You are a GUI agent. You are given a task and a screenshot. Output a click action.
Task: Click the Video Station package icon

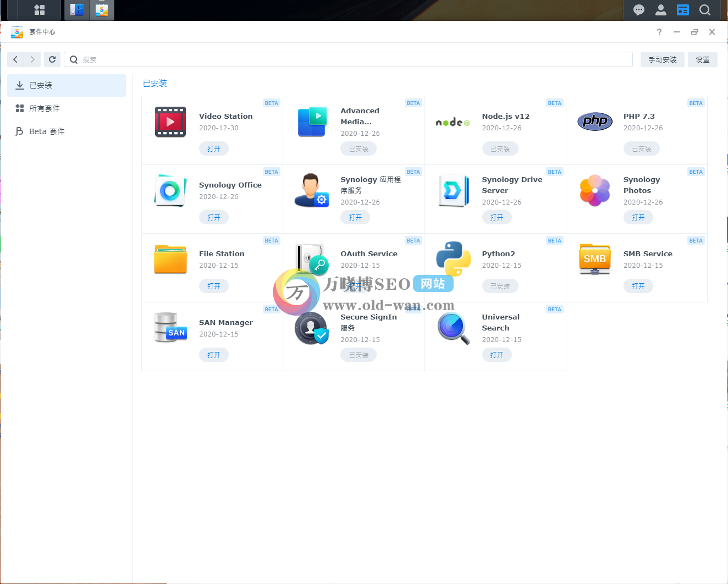click(170, 122)
